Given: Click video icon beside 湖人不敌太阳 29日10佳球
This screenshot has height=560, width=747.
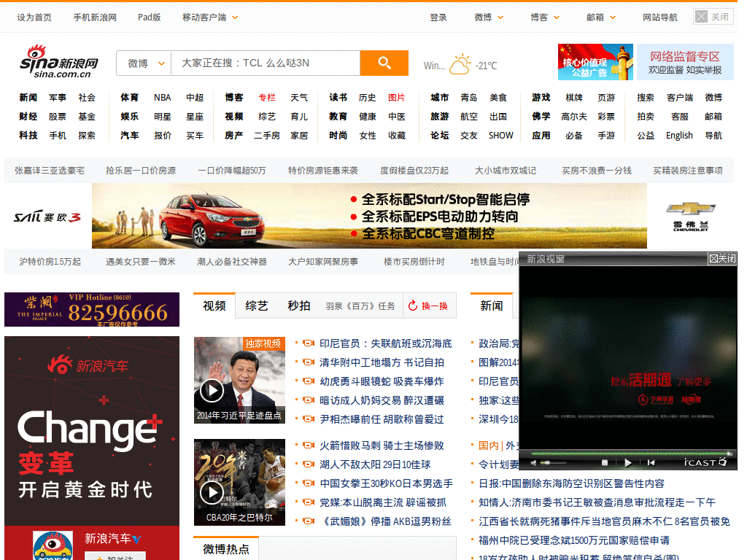Looking at the screenshot, I should tap(309, 464).
